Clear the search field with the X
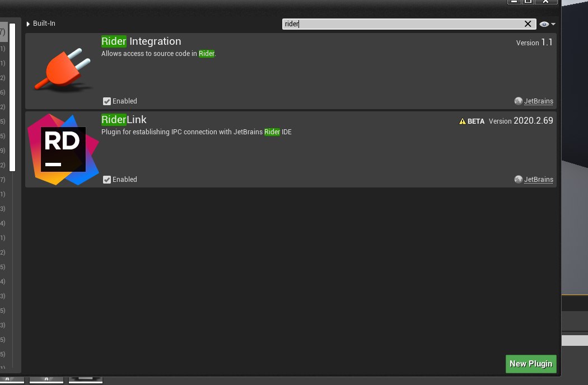 point(528,24)
